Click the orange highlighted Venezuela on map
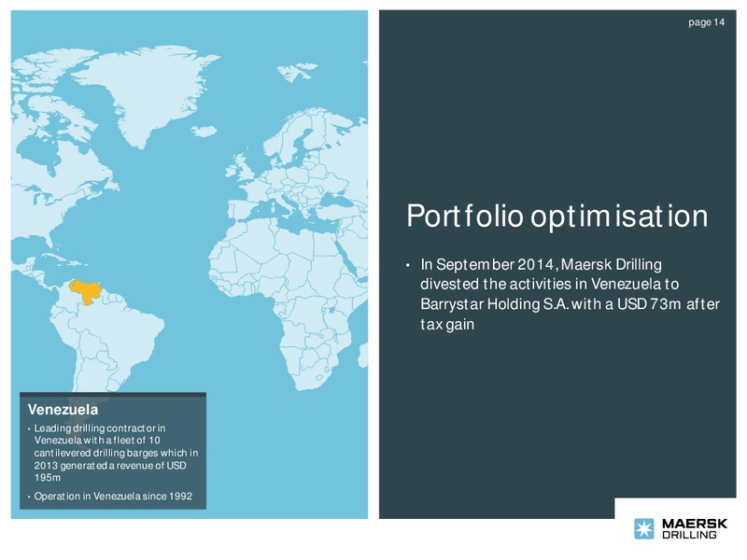 coord(86,291)
